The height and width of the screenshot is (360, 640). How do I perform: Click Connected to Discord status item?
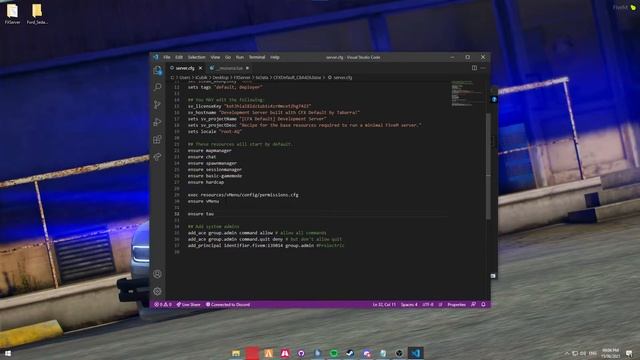pyautogui.click(x=228, y=304)
